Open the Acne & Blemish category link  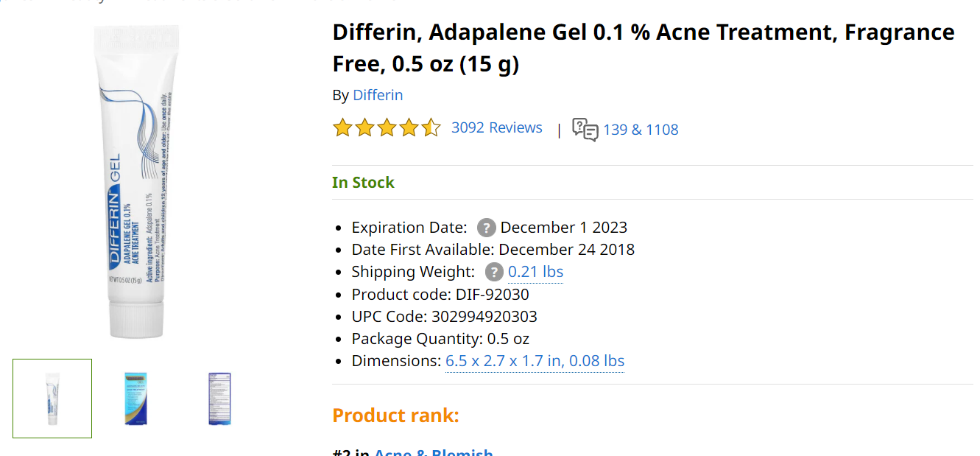434,452
